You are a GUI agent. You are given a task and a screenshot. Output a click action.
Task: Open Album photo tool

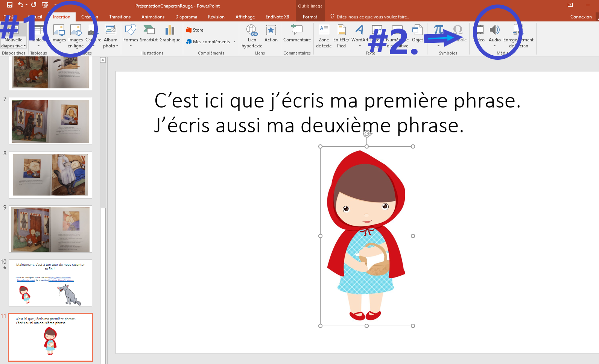pyautogui.click(x=111, y=36)
